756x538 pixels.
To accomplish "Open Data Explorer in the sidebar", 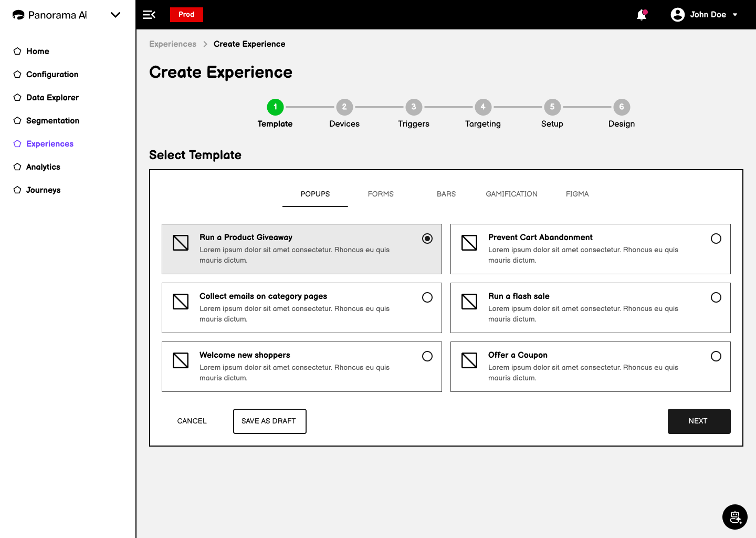I will 52,97.
